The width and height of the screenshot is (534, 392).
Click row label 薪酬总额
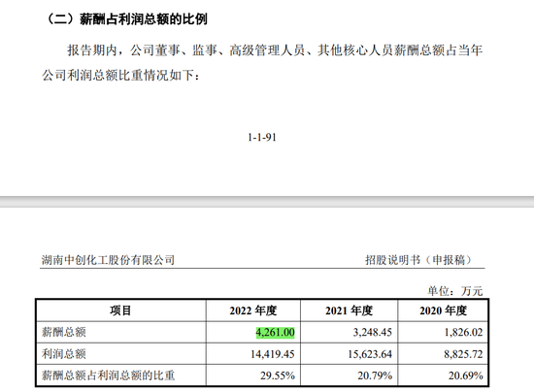(x=64, y=332)
